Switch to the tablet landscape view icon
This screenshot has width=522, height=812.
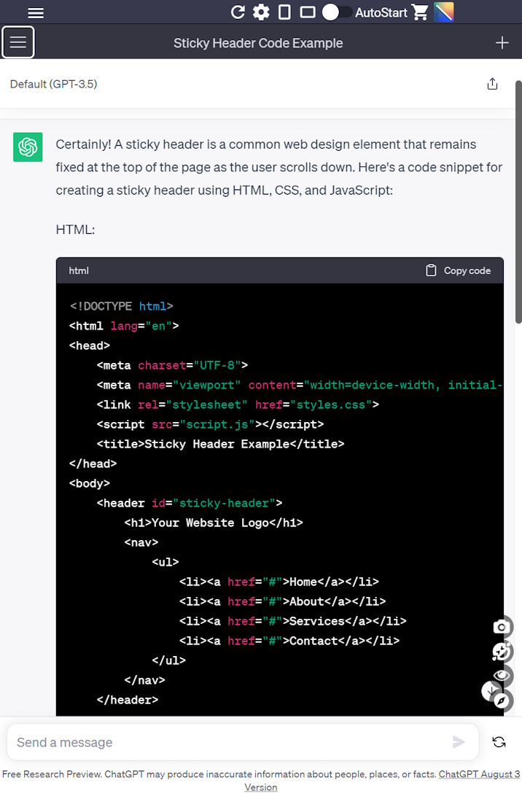tap(308, 12)
